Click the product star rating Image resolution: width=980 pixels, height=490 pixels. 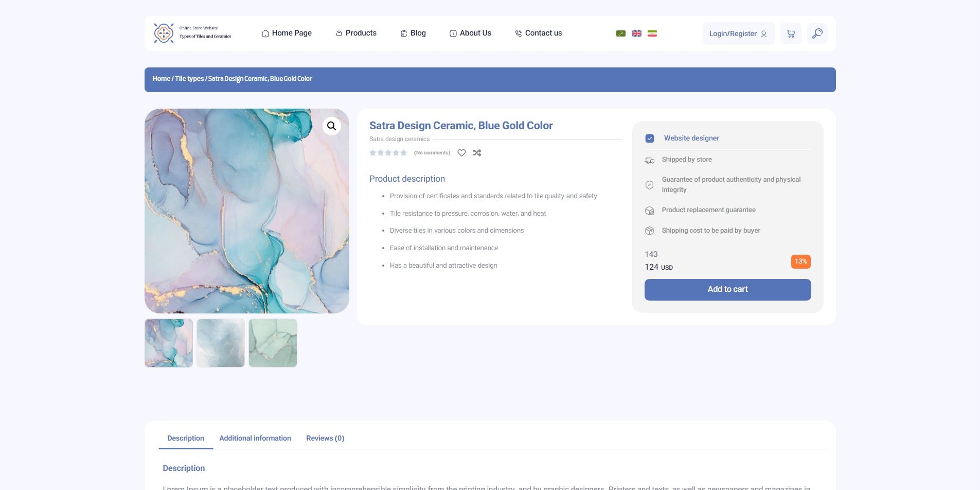(388, 153)
